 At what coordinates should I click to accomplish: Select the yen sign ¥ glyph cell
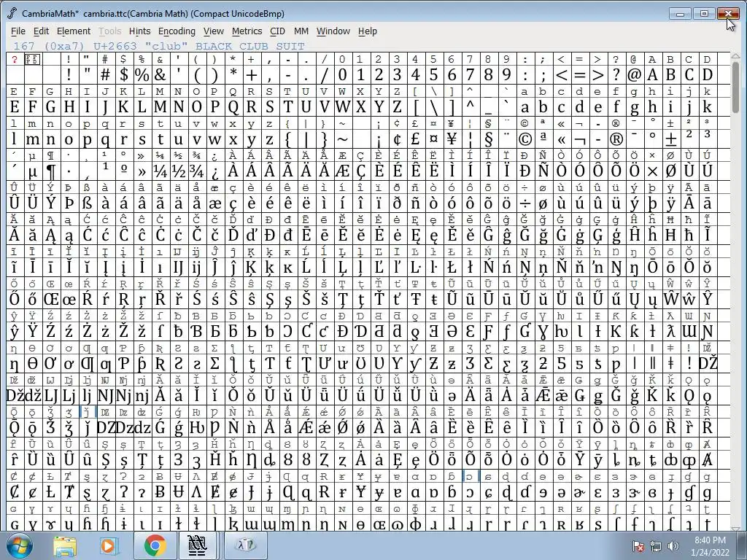pyautogui.click(x=452, y=139)
